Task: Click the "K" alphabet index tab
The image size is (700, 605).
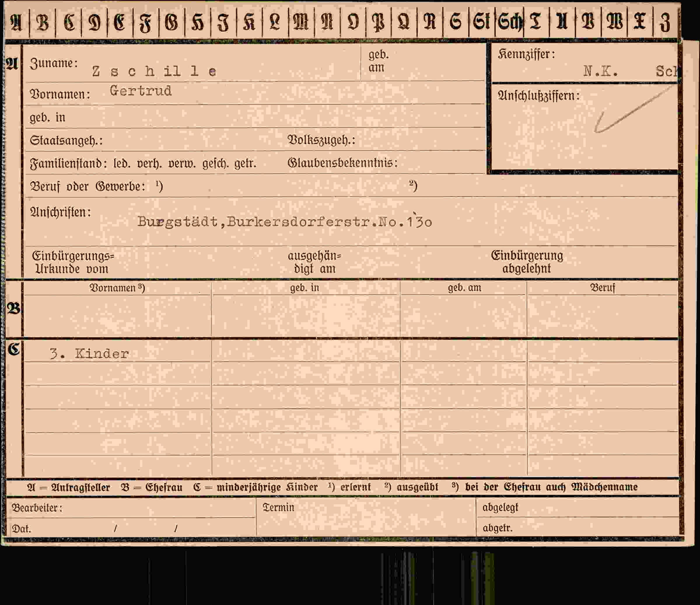Action: (249, 22)
